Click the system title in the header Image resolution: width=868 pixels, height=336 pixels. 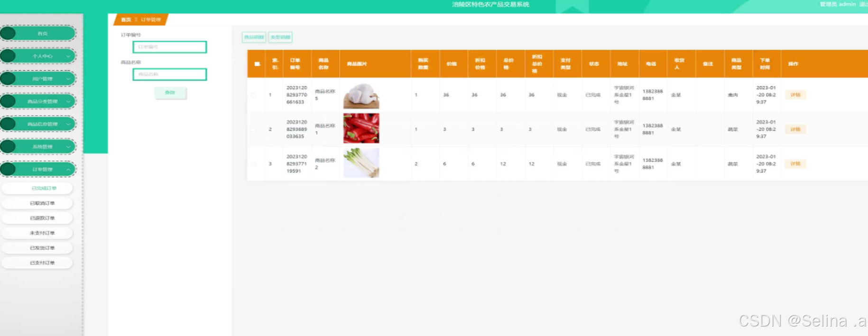[490, 4]
